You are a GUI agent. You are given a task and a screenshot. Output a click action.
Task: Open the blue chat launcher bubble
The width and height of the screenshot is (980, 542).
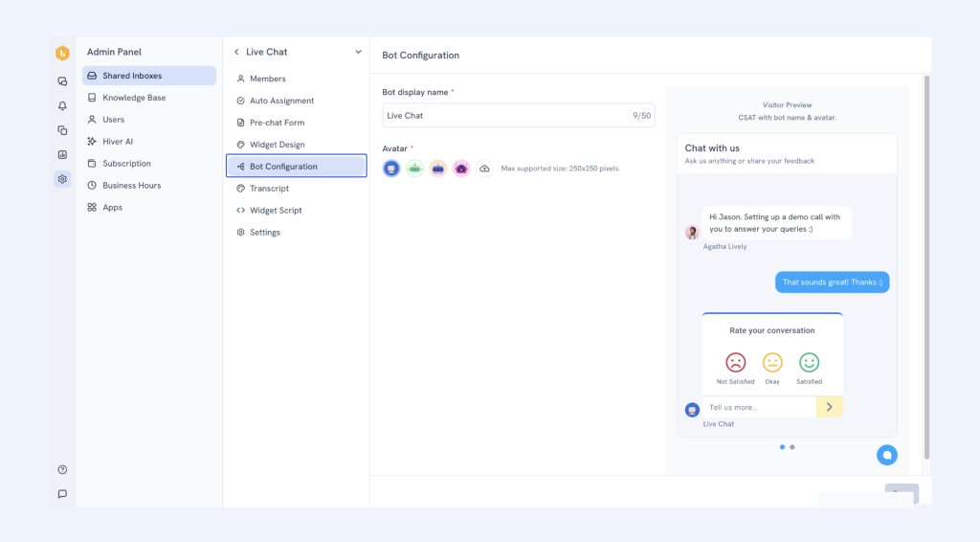point(886,455)
